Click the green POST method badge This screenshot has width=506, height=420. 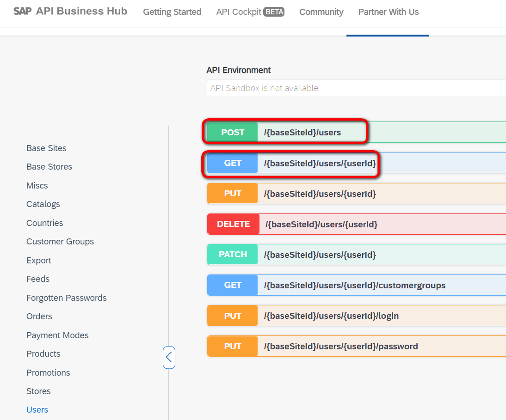point(232,132)
